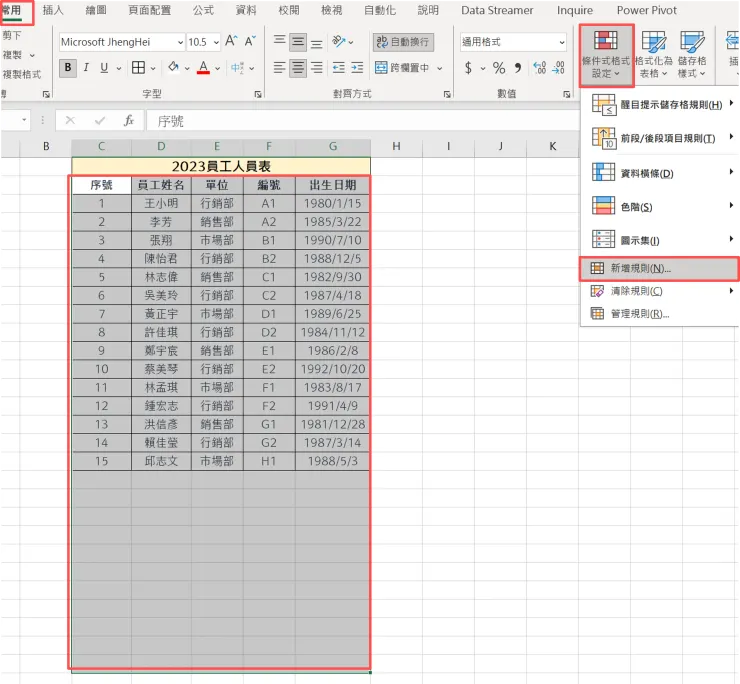Open Top/Bottom Rules 前段/後段項目規則 submenu
The width and height of the screenshot is (740, 684).
(x=661, y=138)
